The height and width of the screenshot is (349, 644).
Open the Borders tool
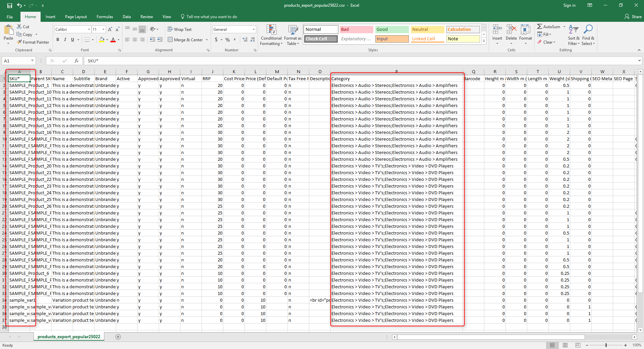pyautogui.click(x=87, y=40)
